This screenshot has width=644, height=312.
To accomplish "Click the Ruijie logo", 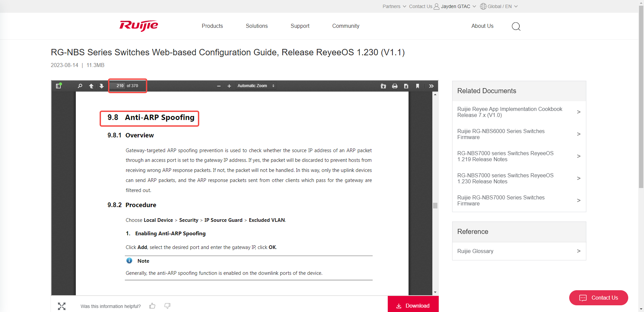I will click(139, 26).
